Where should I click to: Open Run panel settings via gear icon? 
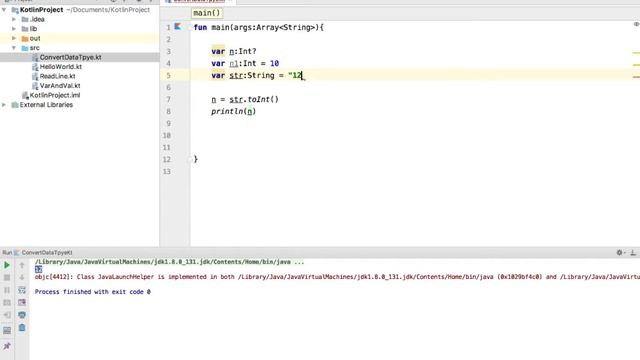pos(620,253)
